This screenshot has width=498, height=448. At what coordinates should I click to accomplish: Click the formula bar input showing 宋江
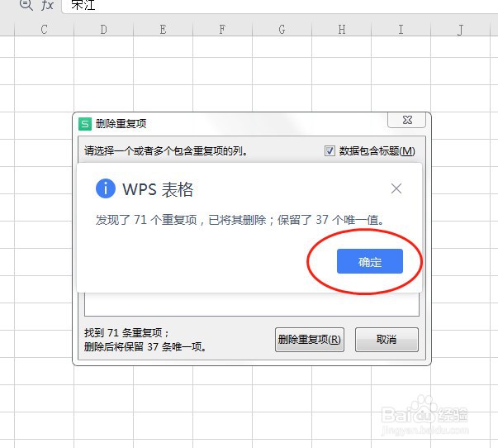[x=279, y=6]
